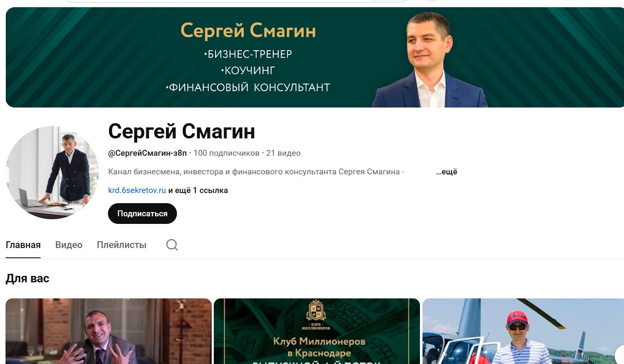
Task: Go to the Плейлисты tab
Action: [121, 245]
